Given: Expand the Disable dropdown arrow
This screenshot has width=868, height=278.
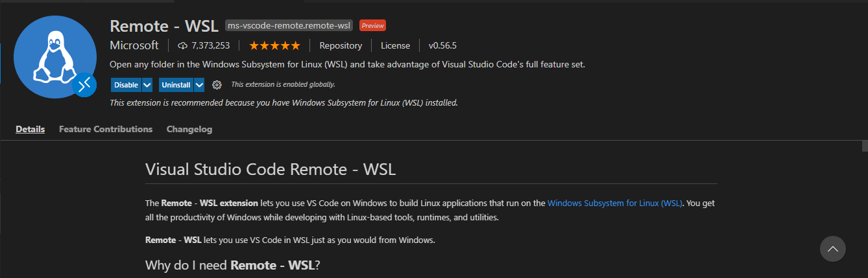Looking at the screenshot, I should 147,85.
